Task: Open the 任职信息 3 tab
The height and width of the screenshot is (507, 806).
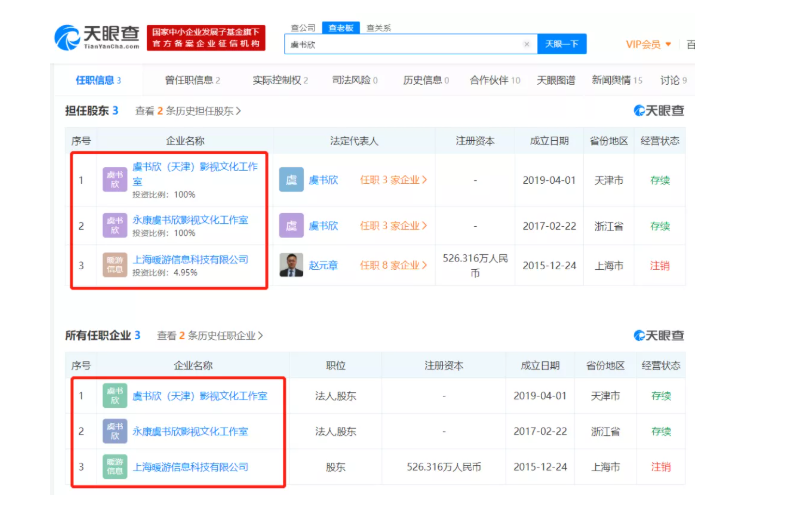Action: (99, 80)
